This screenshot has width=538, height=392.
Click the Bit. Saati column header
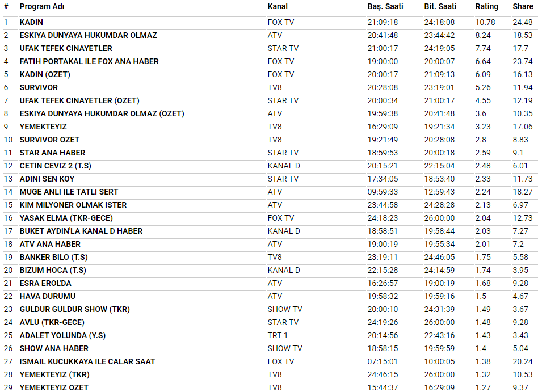coord(442,6)
